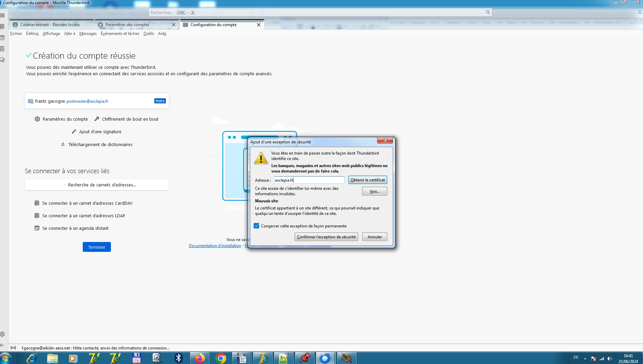This screenshot has height=364, width=643.
Task: Open the Affichage menu
Action: [51, 34]
